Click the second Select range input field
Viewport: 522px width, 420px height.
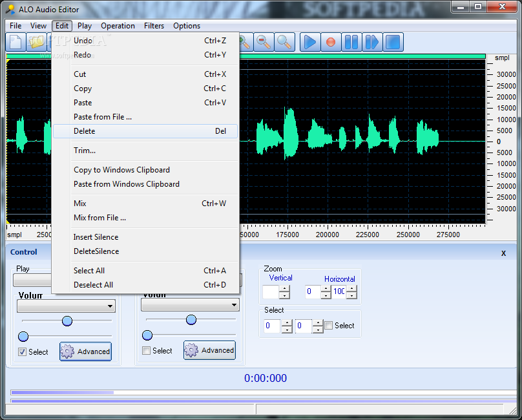pyautogui.click(x=303, y=326)
